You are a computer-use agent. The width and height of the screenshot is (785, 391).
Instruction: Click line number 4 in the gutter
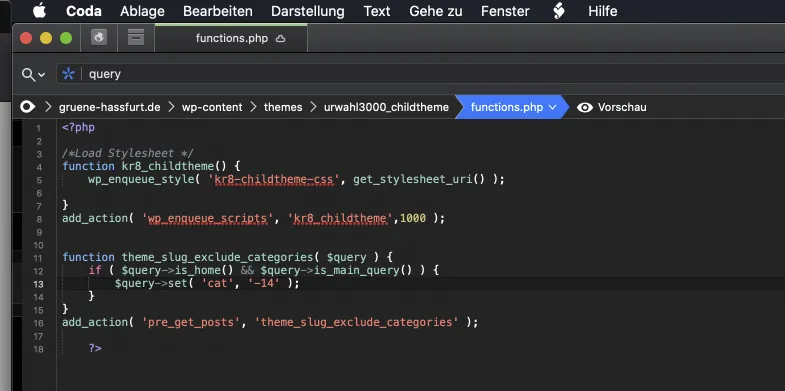(x=39, y=167)
